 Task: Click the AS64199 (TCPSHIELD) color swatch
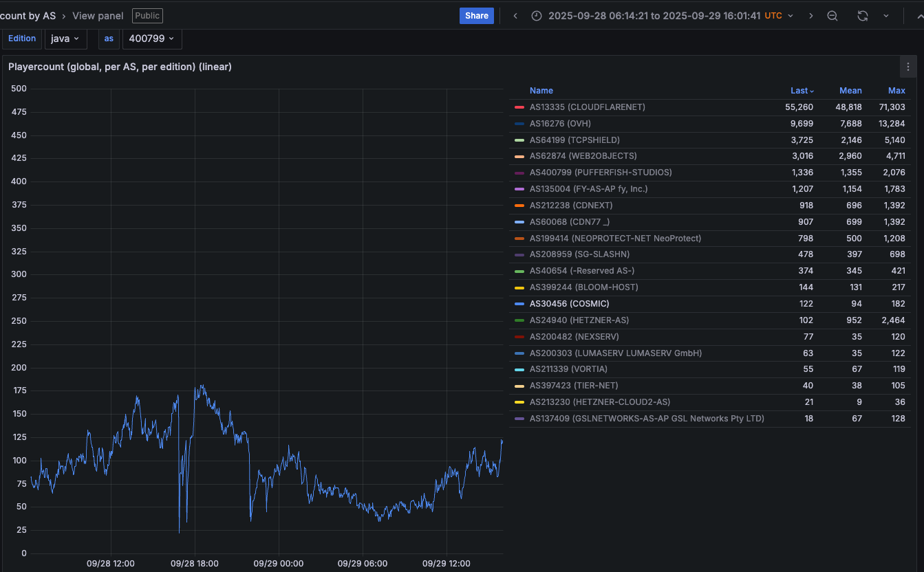(519, 140)
